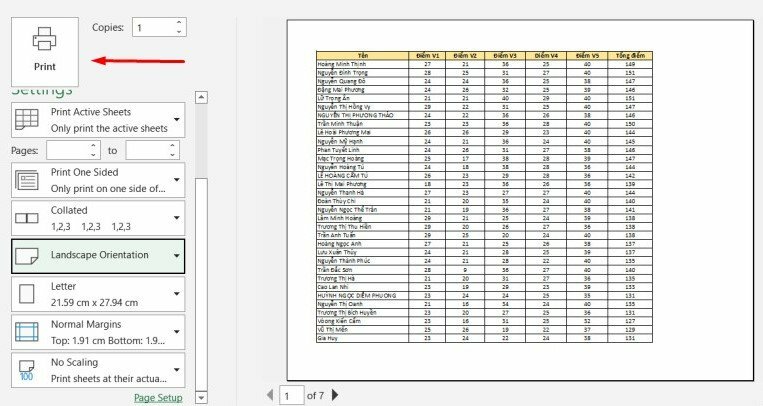The height and width of the screenshot is (406, 763).
Task: Click the printer icon on the Print button
Action: pos(45,38)
